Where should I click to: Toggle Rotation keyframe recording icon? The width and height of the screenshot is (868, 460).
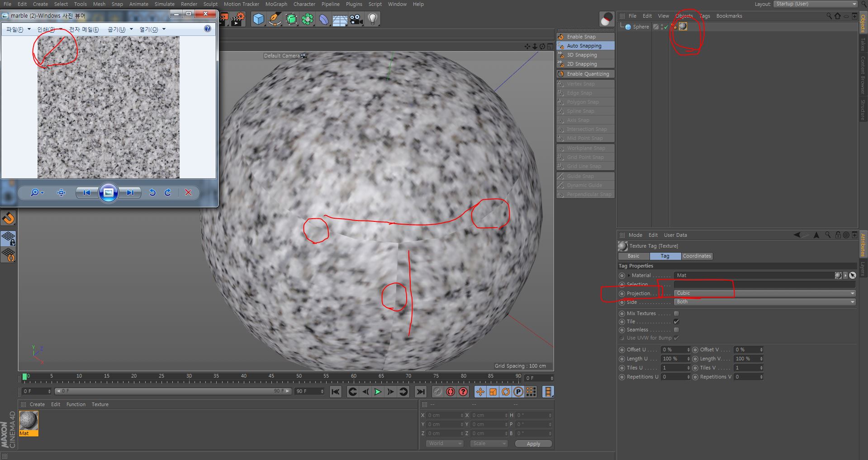[506, 392]
